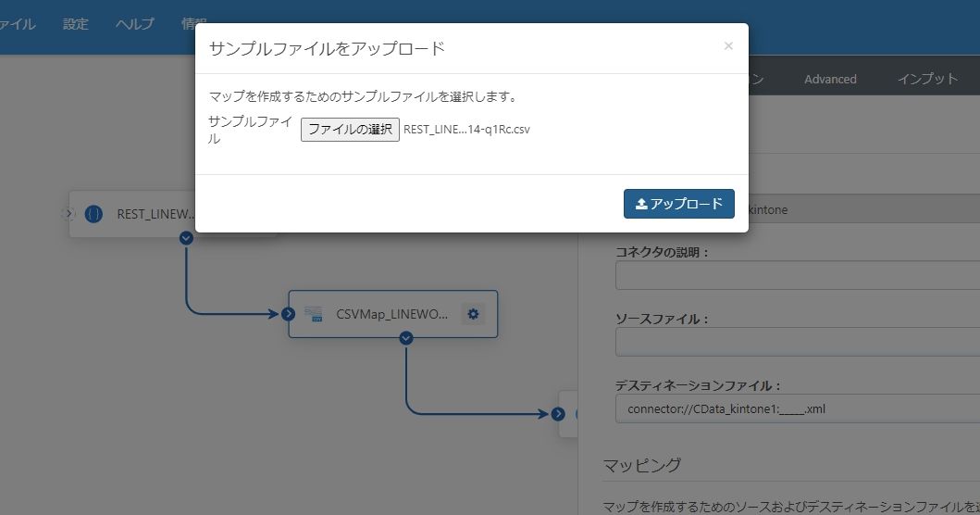This screenshot has height=515, width=980.
Task: Click the output arrow below CSVMap_LINEWO node
Action: tap(406, 338)
